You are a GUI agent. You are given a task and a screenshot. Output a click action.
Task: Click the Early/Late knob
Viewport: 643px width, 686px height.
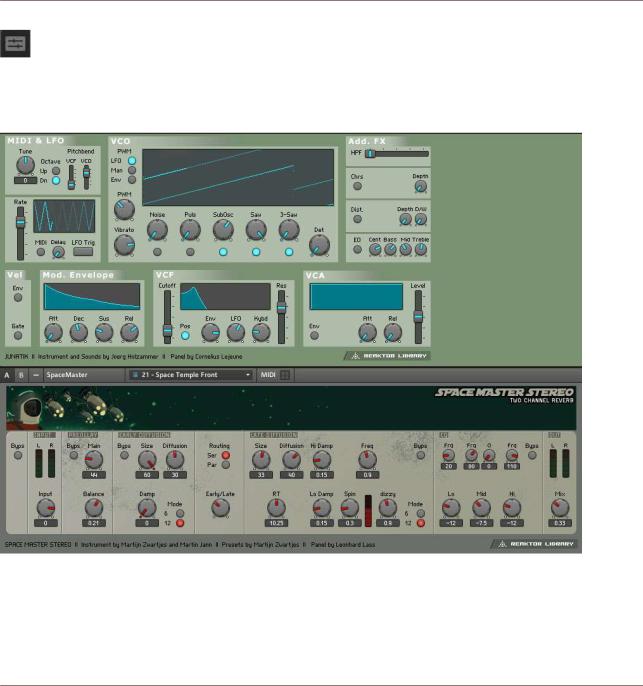click(x=220, y=508)
